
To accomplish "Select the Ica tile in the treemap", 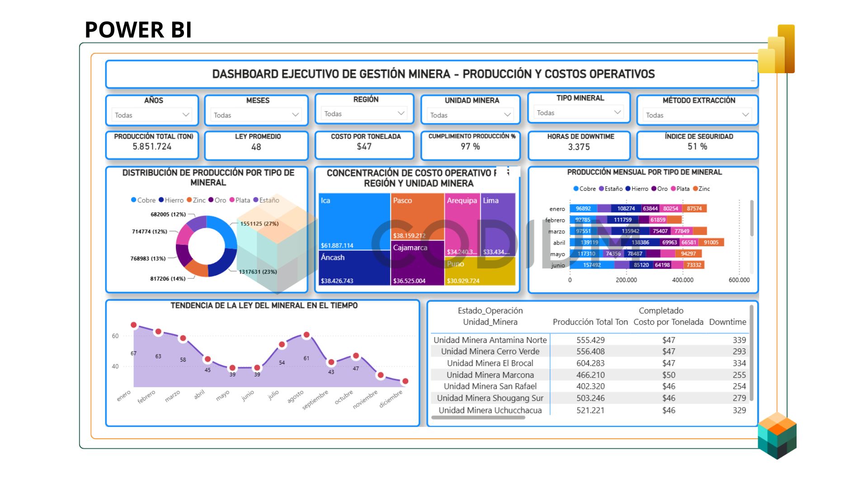I will click(355, 221).
